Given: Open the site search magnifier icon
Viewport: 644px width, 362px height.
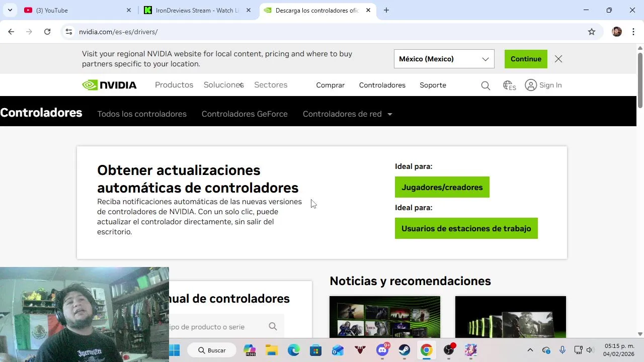Looking at the screenshot, I should pyautogui.click(x=486, y=85).
